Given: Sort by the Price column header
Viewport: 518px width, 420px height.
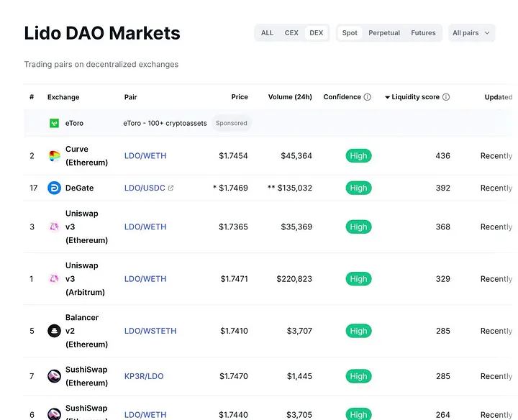Looking at the screenshot, I should (x=240, y=97).
